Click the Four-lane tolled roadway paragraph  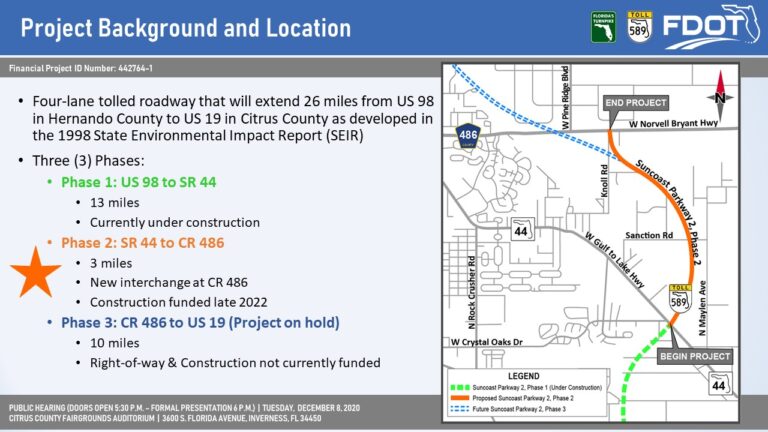233,119
